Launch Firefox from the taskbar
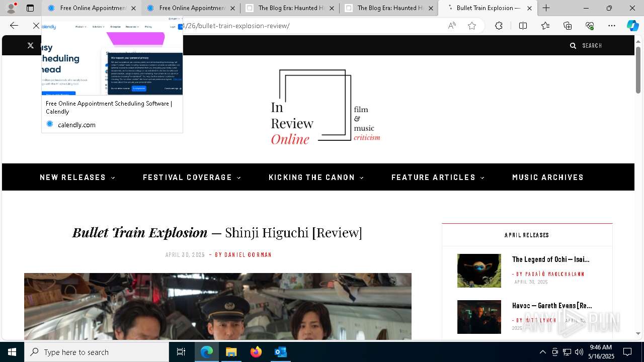Image resolution: width=644 pixels, height=362 pixels. [x=256, y=352]
